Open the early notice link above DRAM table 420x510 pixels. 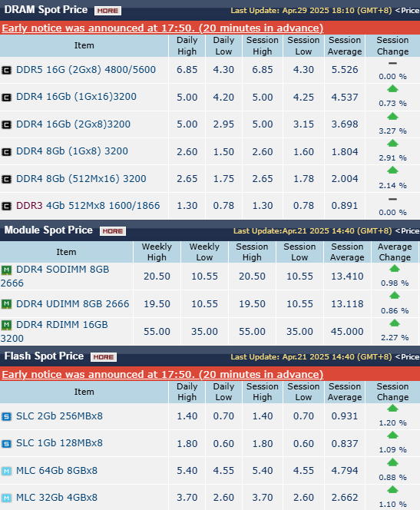click(163, 28)
